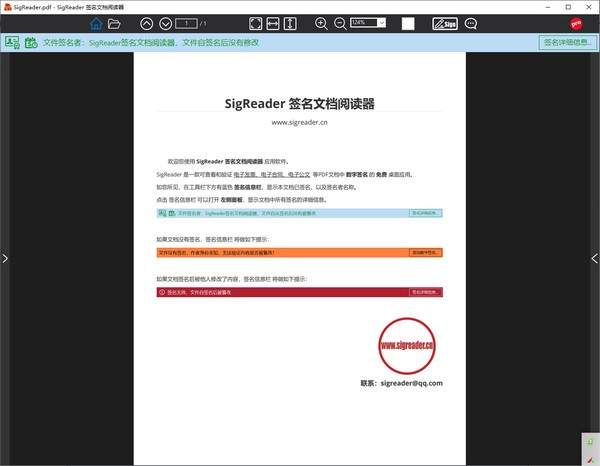Open 签名详细信息 signature details button

566,42
